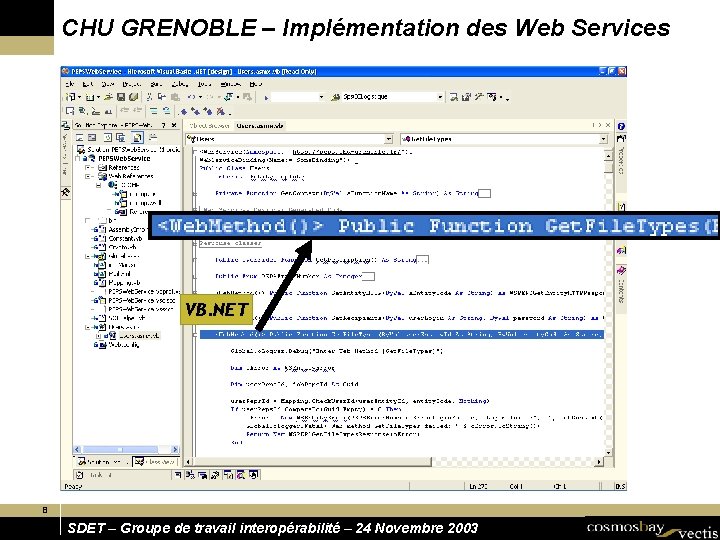720x540 pixels.
Task: Select AssemblyInfo.vb in the solution tree
Action: (x=127, y=229)
